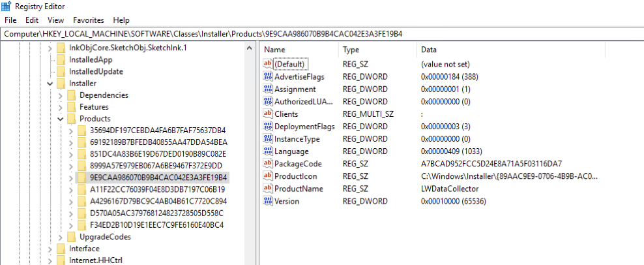Click the InstalledApp folder icon

coord(61,59)
